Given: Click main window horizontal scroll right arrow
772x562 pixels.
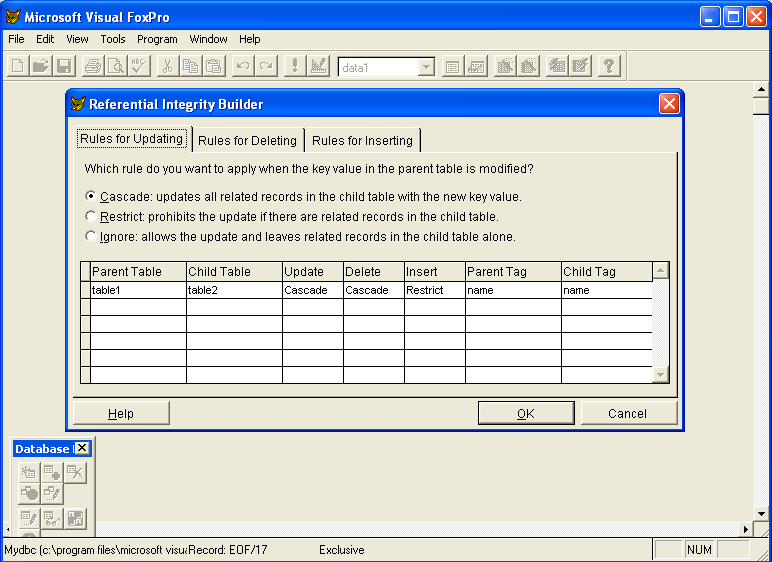Looking at the screenshot, I should (745, 529).
